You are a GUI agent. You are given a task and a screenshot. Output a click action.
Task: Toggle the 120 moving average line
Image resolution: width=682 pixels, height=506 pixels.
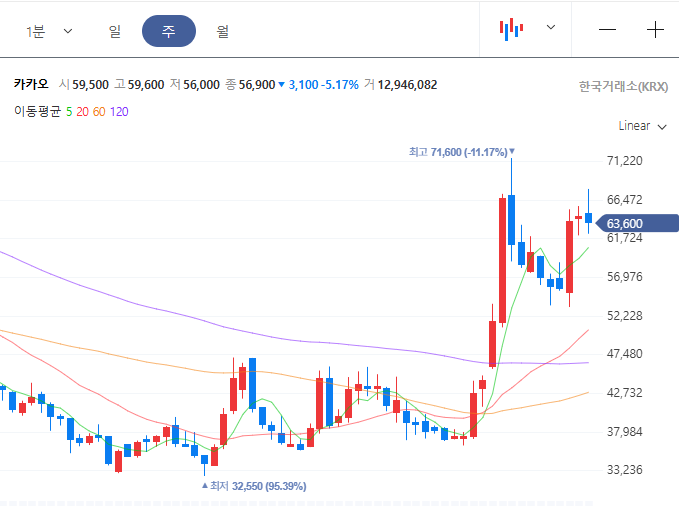pyautogui.click(x=119, y=112)
